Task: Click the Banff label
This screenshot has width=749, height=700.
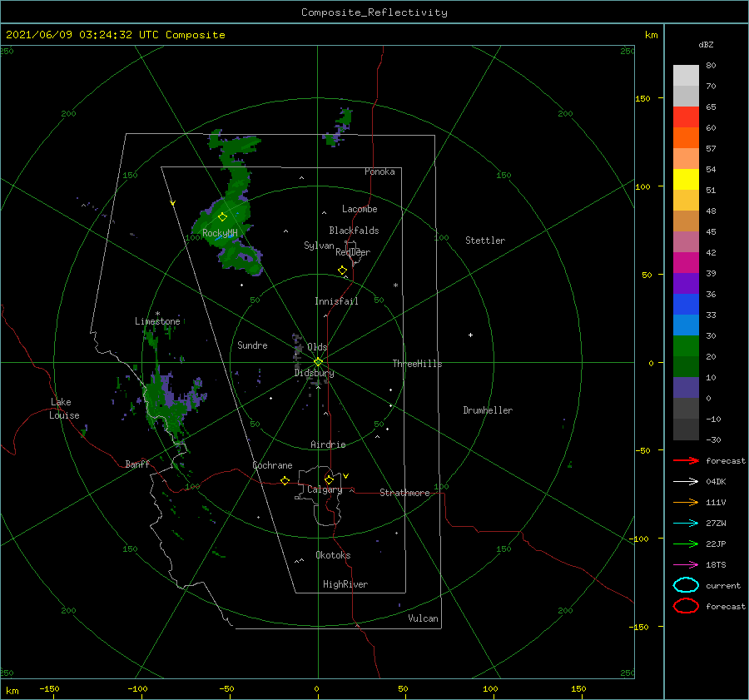Action: coord(137,464)
